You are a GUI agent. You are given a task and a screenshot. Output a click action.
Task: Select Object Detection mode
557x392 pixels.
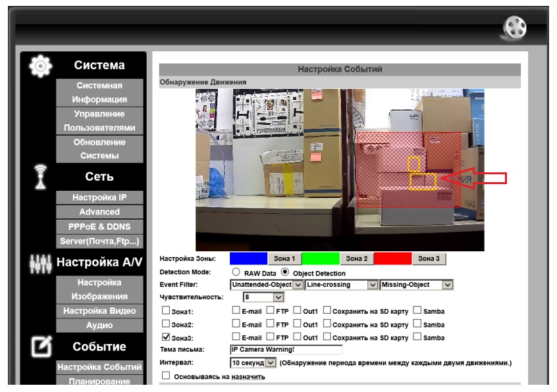285,272
